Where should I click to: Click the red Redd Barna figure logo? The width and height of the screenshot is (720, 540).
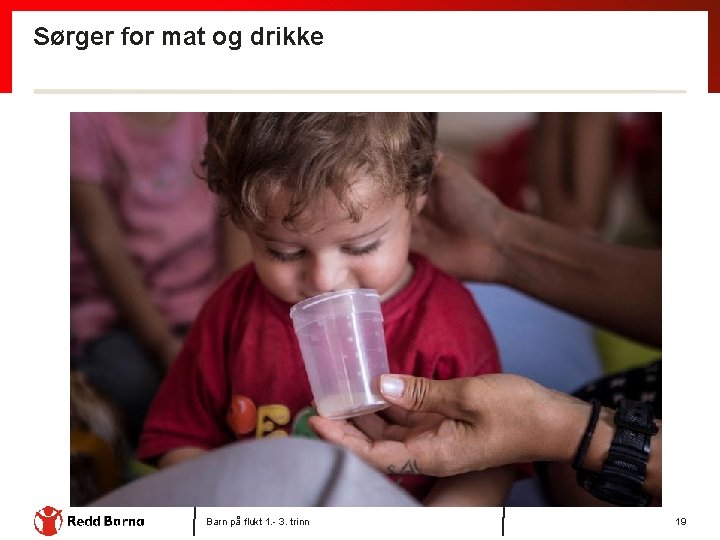click(48, 521)
